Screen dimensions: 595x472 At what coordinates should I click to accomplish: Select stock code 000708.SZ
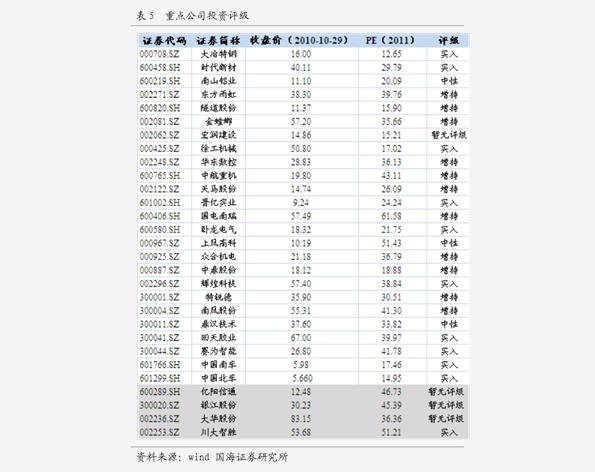point(159,54)
